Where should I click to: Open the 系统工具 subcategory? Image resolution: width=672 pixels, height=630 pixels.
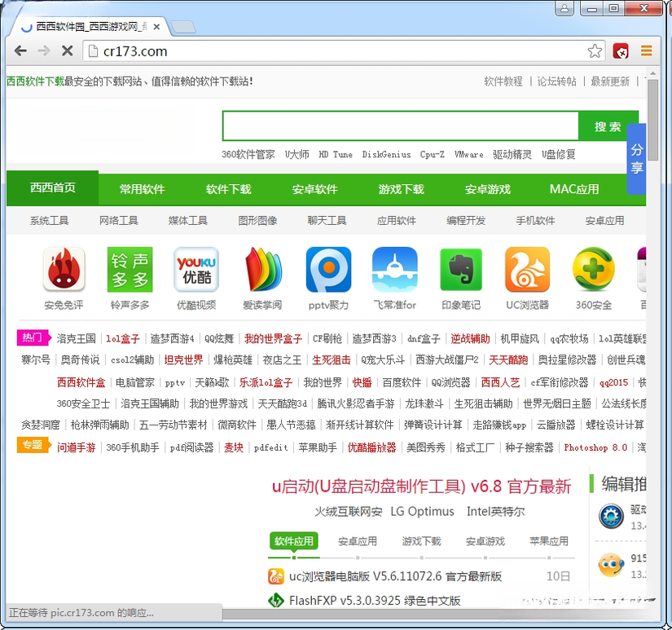[x=50, y=220]
